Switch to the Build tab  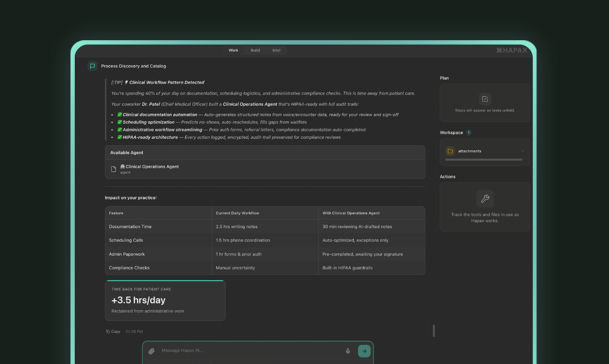coord(255,50)
